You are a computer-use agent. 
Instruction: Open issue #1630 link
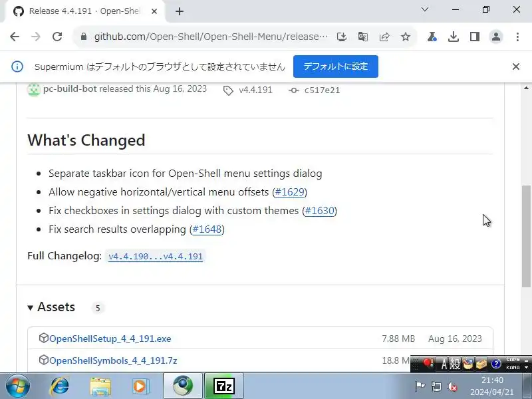coord(319,211)
